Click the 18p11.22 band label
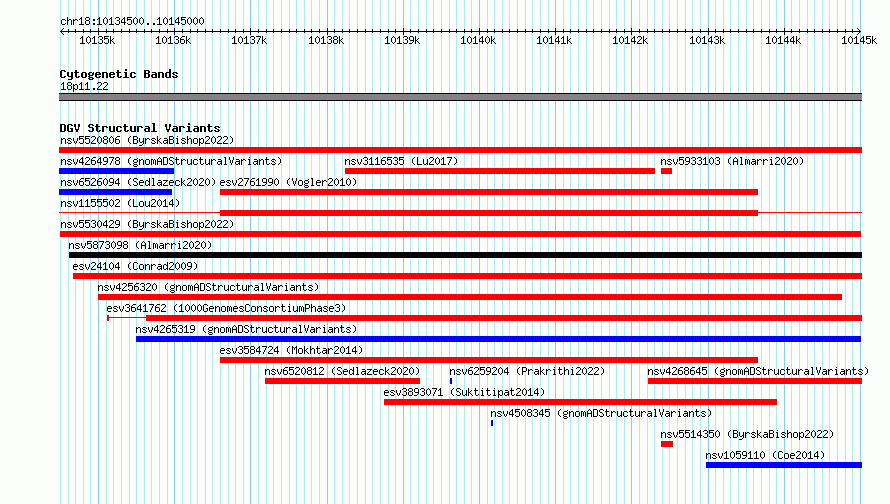Image resolution: width=890 pixels, height=504 pixels. point(84,86)
